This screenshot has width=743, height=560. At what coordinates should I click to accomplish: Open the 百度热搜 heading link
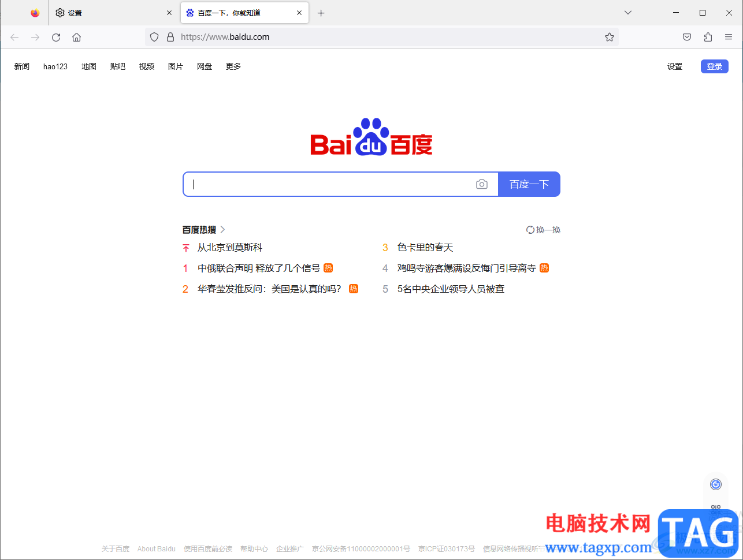coord(199,230)
